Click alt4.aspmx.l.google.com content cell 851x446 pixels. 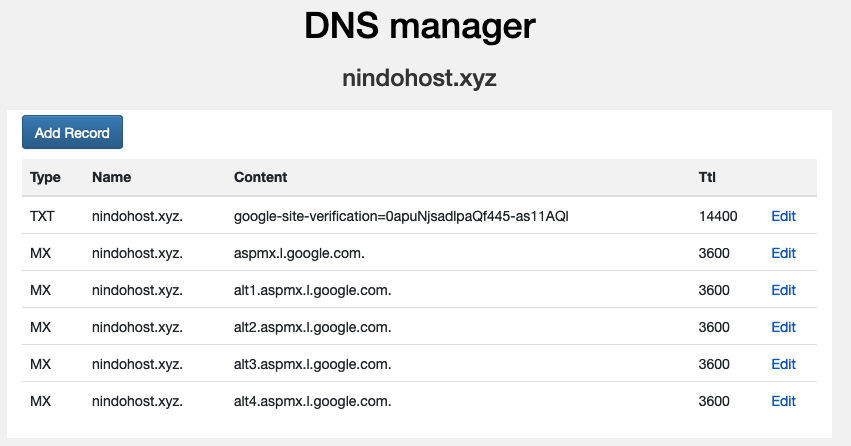point(313,402)
